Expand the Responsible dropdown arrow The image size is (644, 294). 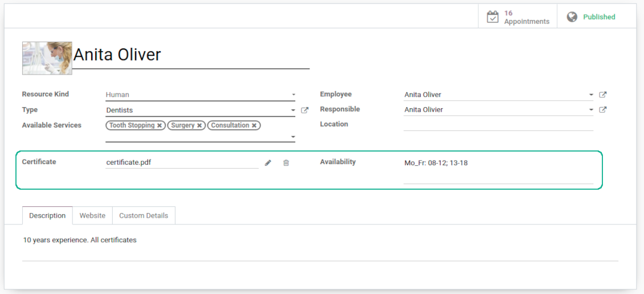(x=591, y=110)
